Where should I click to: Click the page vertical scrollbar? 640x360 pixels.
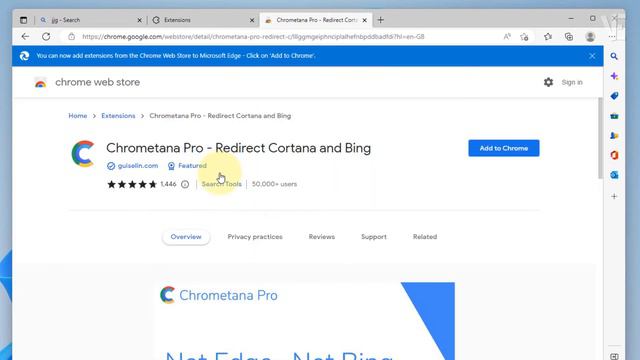(x=600, y=139)
